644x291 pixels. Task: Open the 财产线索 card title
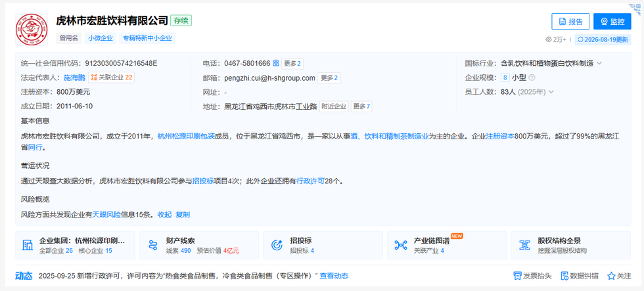180,241
